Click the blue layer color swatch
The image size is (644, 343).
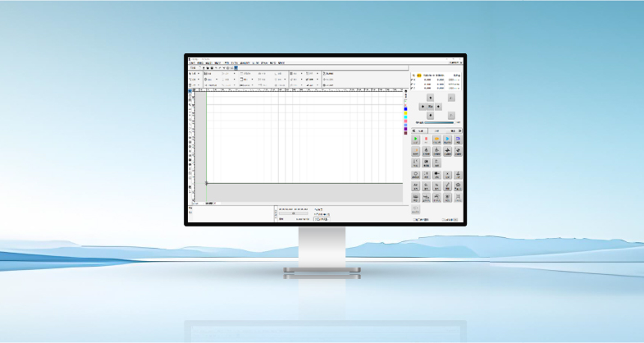coord(405,107)
